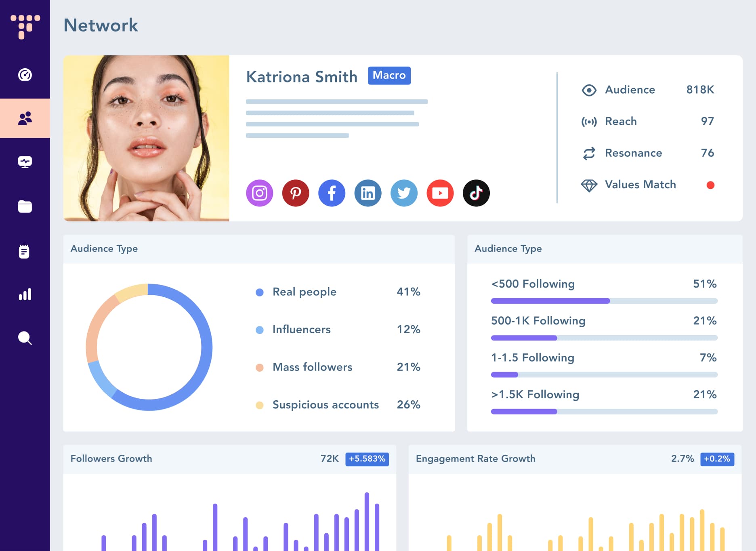This screenshot has height=551, width=756.
Task: Click the search magnifier sidebar icon
Action: 25,338
